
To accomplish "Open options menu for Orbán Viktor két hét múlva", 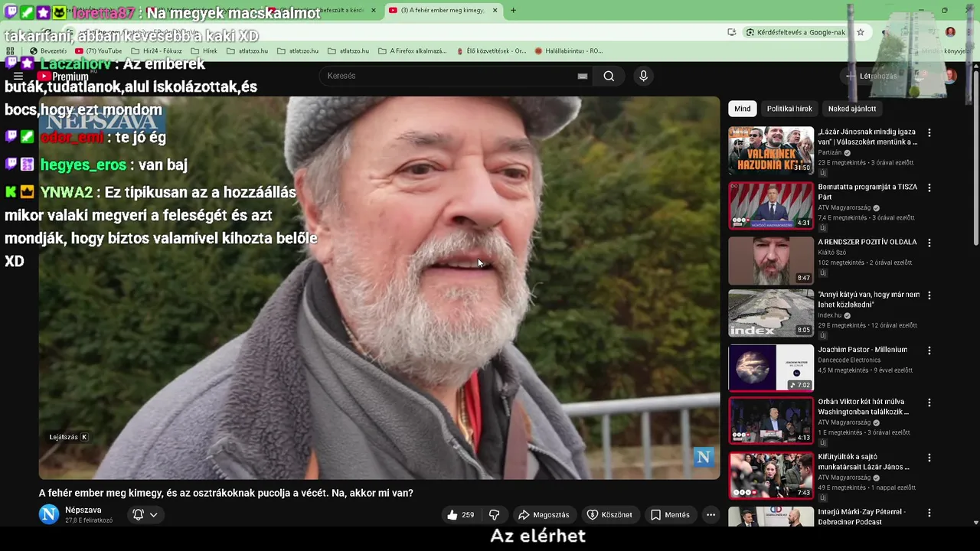I will 929,403.
